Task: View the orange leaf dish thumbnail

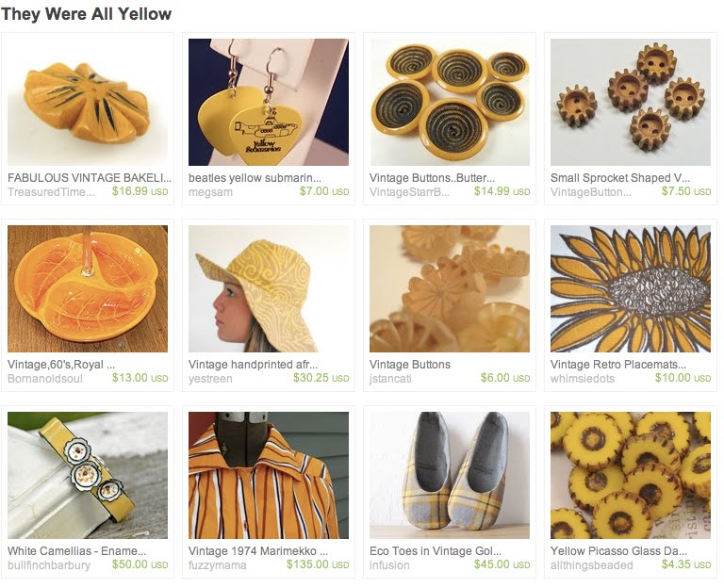Action: (88, 289)
